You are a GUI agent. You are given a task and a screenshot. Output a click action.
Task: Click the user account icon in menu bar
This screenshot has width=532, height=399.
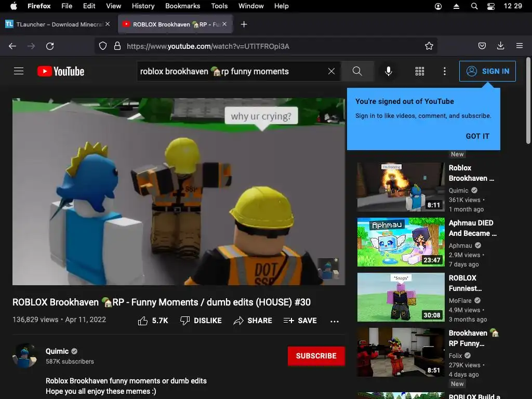438,6
